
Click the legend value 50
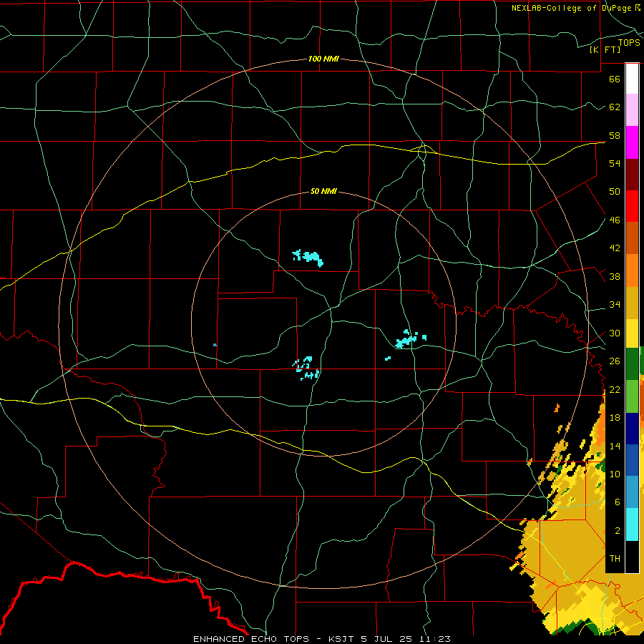coord(615,192)
